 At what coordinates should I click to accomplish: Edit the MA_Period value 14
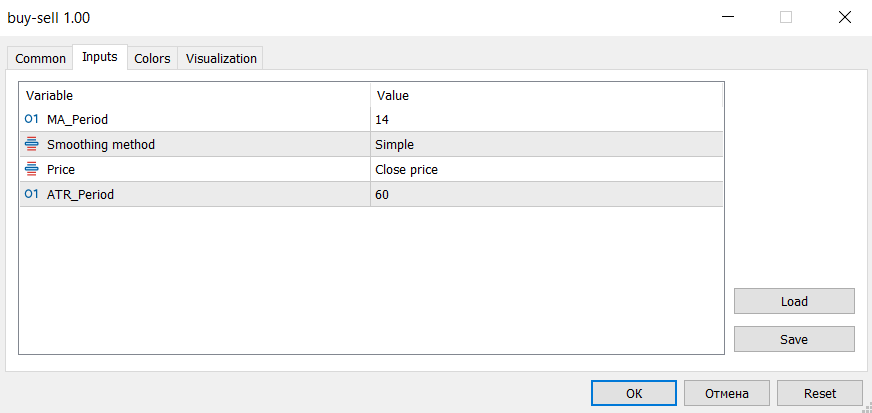tap(545, 119)
